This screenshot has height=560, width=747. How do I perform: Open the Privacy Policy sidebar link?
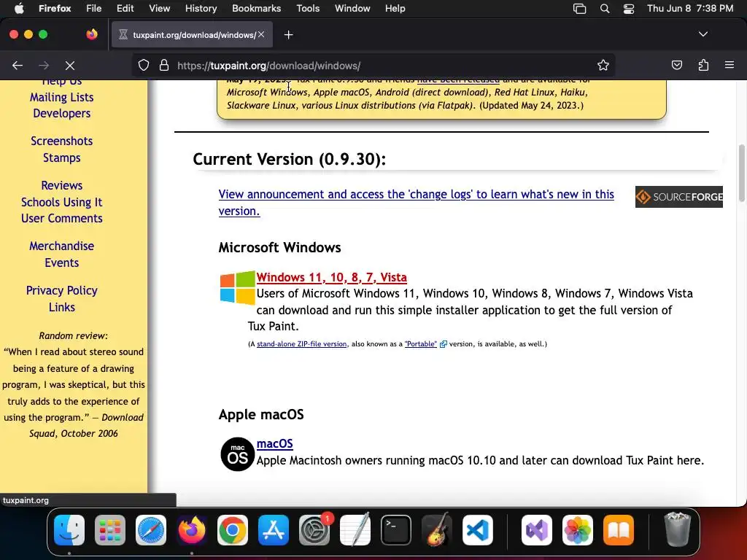pyautogui.click(x=61, y=290)
